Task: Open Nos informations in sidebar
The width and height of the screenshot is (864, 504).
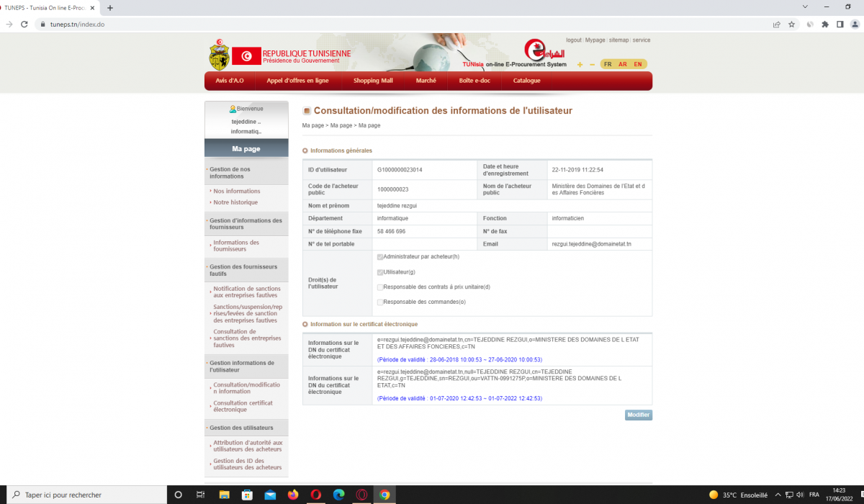Action: (x=237, y=191)
